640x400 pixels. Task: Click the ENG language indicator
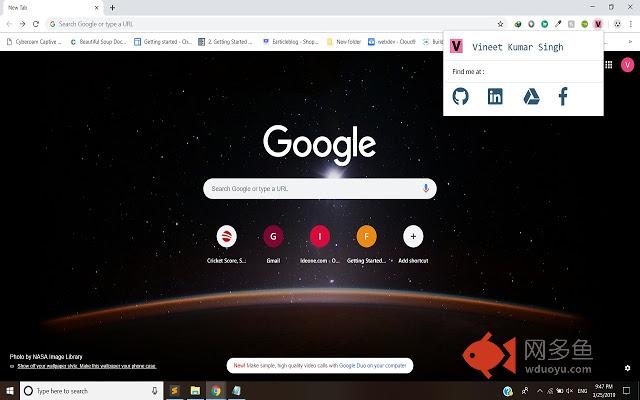point(582,391)
